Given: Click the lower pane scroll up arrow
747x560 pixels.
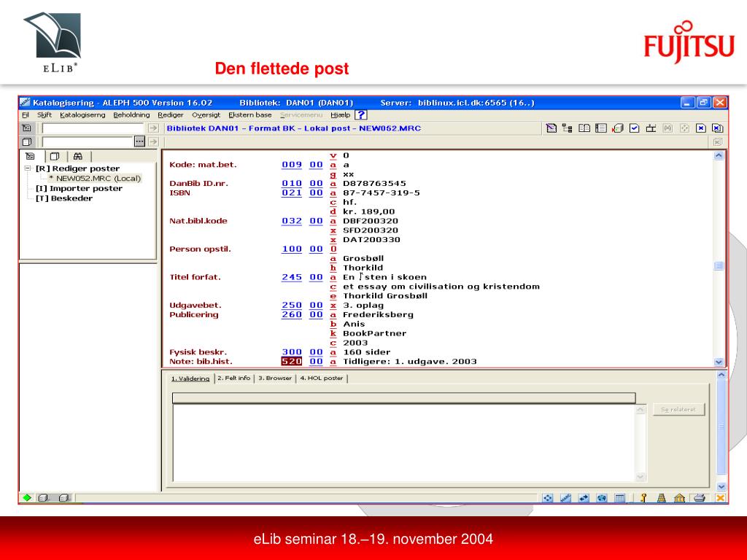Looking at the screenshot, I should coord(721,376).
